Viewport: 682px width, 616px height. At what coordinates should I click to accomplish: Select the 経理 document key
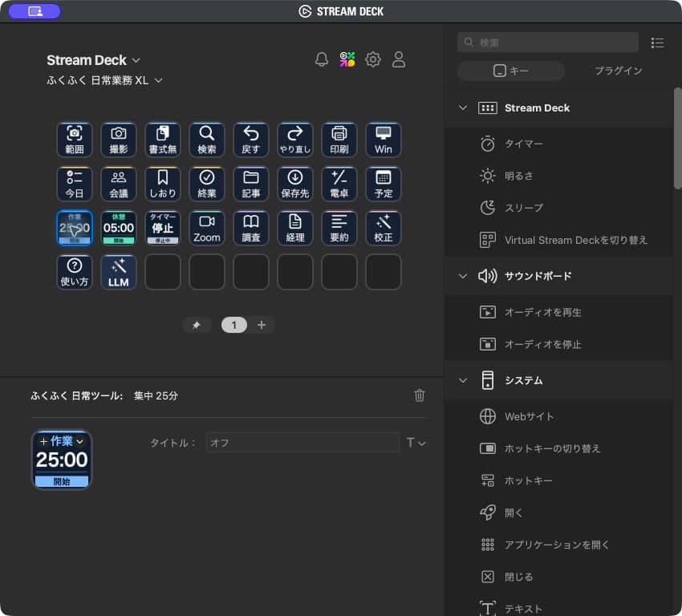295,228
